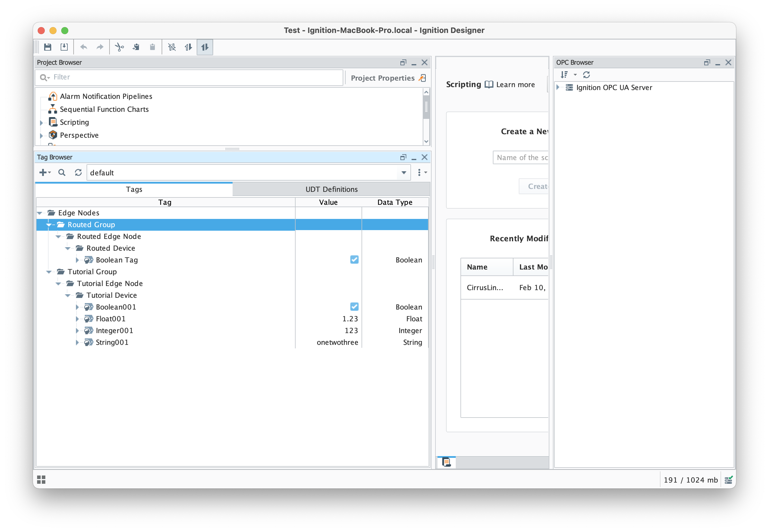Click the Save project toolbar icon
The width and height of the screenshot is (769, 532).
(48, 47)
